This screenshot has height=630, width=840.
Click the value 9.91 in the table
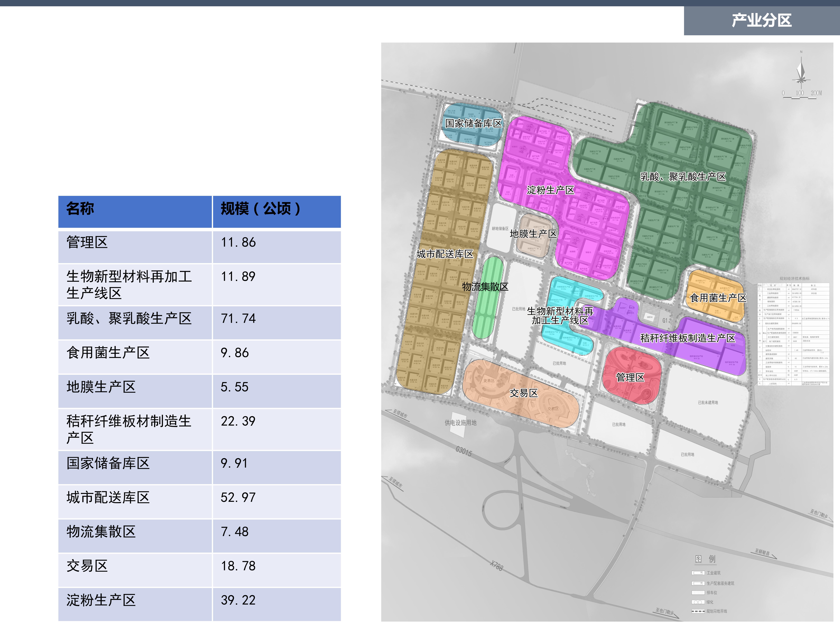234,463
